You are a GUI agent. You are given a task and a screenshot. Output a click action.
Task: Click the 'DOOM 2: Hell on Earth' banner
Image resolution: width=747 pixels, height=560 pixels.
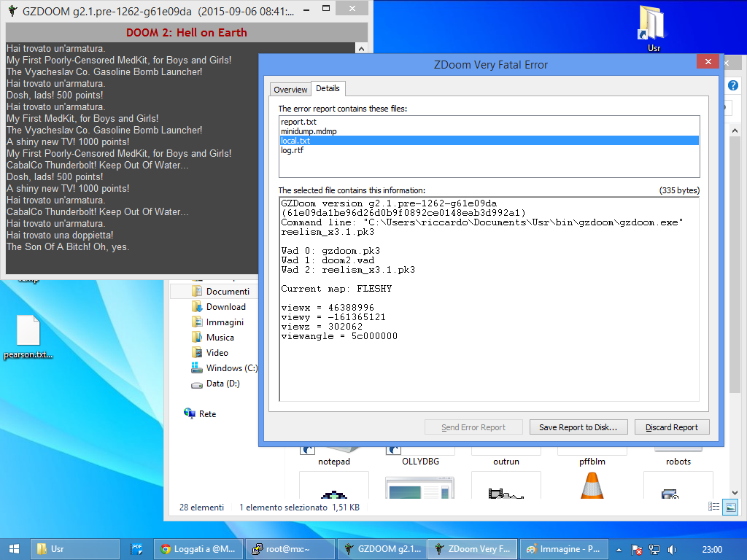click(x=187, y=32)
